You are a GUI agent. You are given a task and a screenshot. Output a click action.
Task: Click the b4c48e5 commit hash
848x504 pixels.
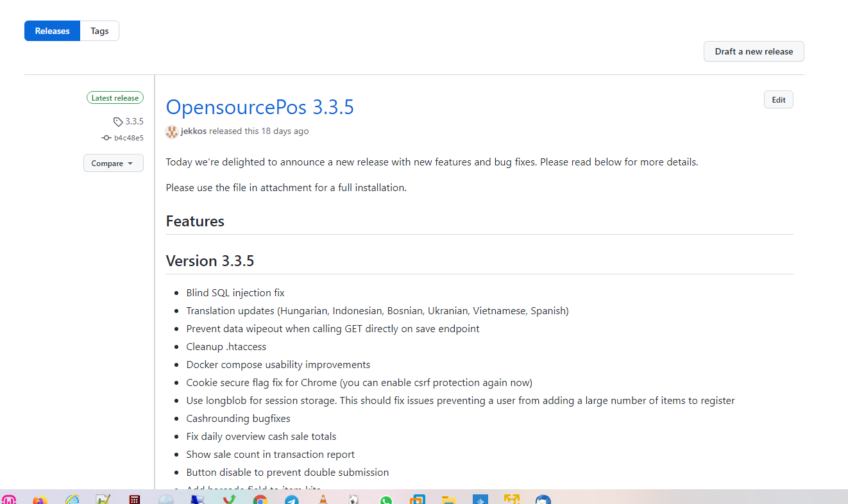click(x=128, y=137)
